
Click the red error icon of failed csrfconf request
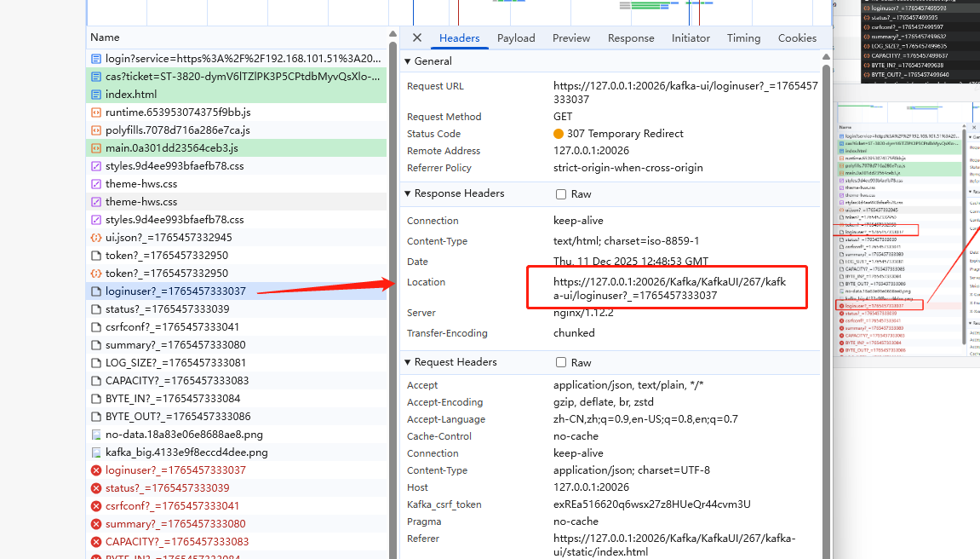[x=95, y=506]
